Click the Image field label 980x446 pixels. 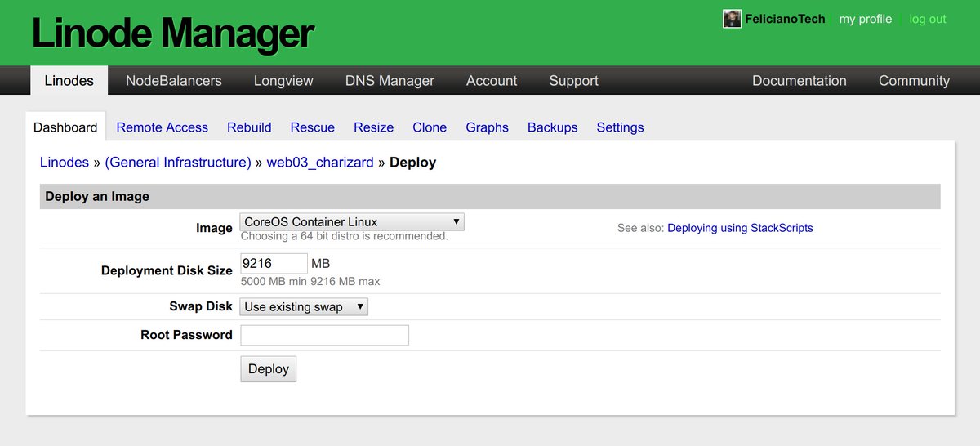pyautogui.click(x=214, y=228)
